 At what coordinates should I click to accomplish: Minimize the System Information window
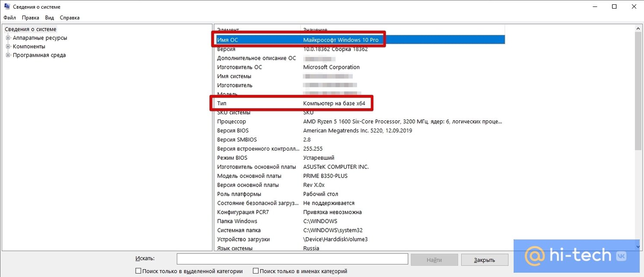coord(594,6)
